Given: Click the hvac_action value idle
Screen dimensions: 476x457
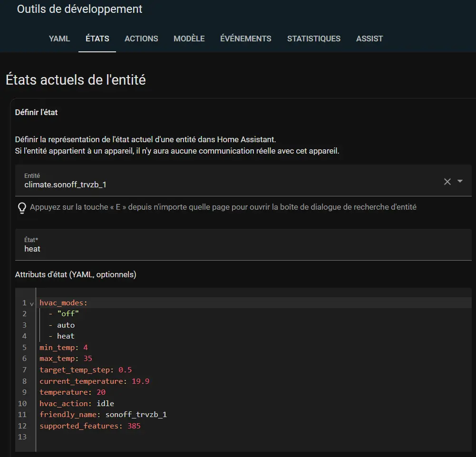Looking at the screenshot, I should (x=105, y=404).
